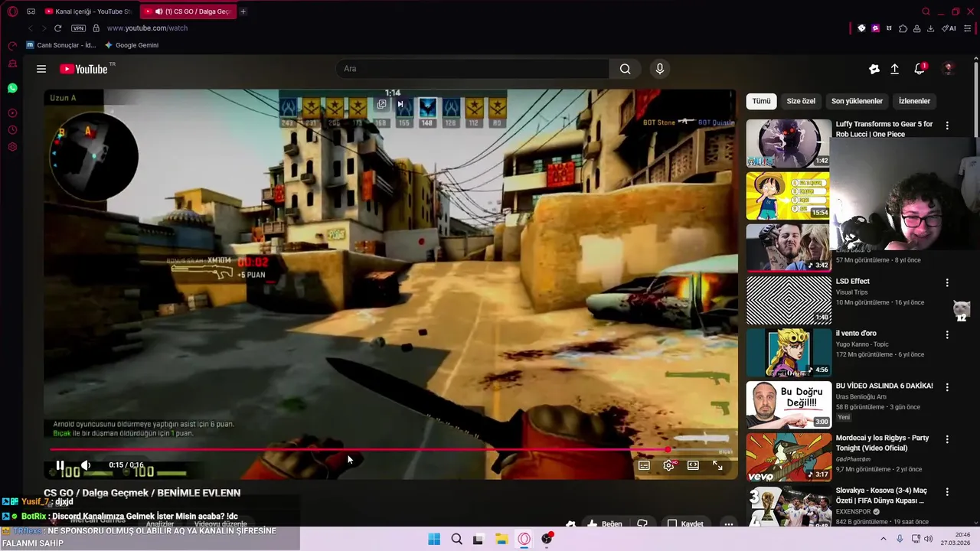The height and width of the screenshot is (551, 980).
Task: Select the Tümü filter chip
Action: 761,101
